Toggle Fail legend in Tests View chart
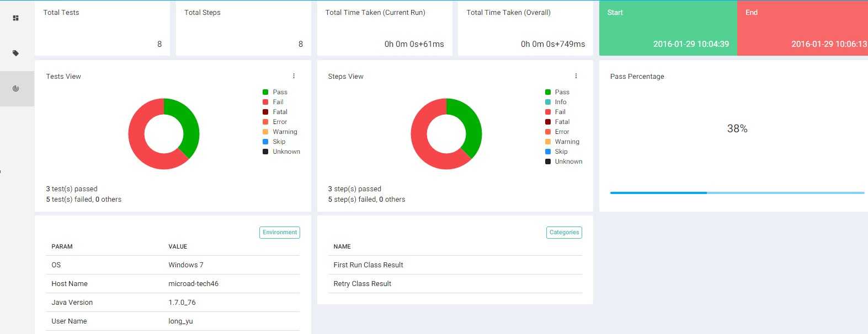868x334 pixels. point(273,102)
